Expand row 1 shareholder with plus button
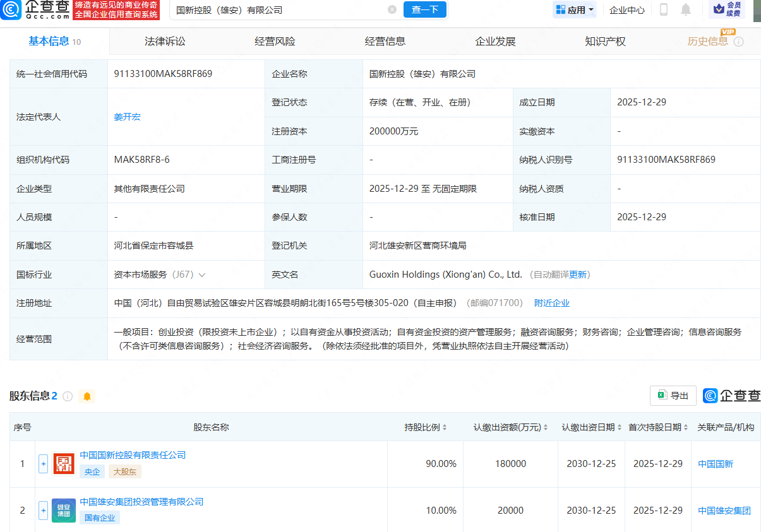 point(43,464)
